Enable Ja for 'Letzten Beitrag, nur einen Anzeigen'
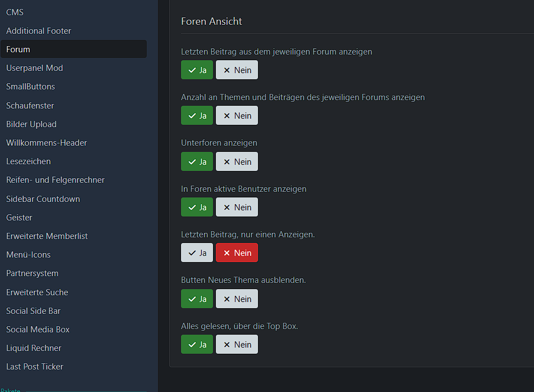 click(197, 253)
